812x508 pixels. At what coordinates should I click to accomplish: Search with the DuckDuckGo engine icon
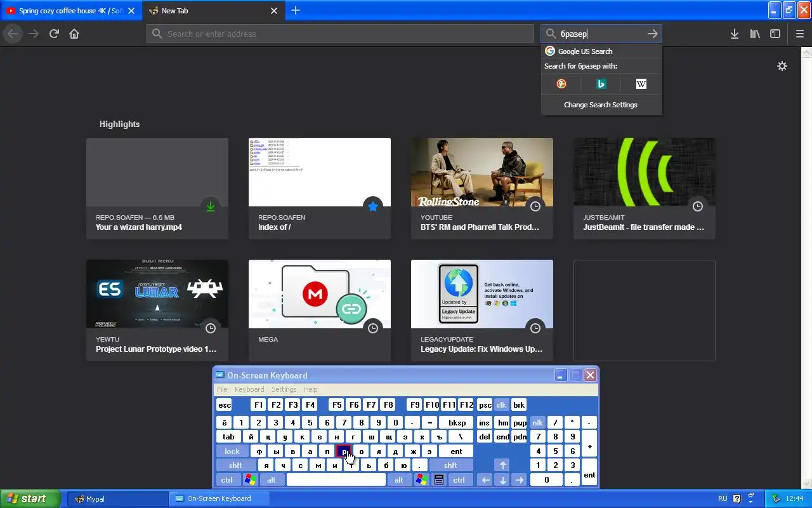(x=561, y=84)
